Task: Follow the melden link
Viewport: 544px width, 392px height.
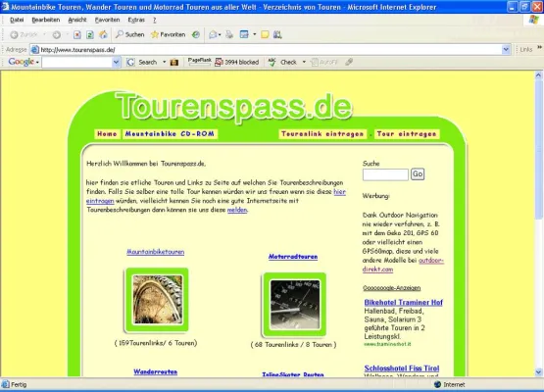Action: [237, 210]
